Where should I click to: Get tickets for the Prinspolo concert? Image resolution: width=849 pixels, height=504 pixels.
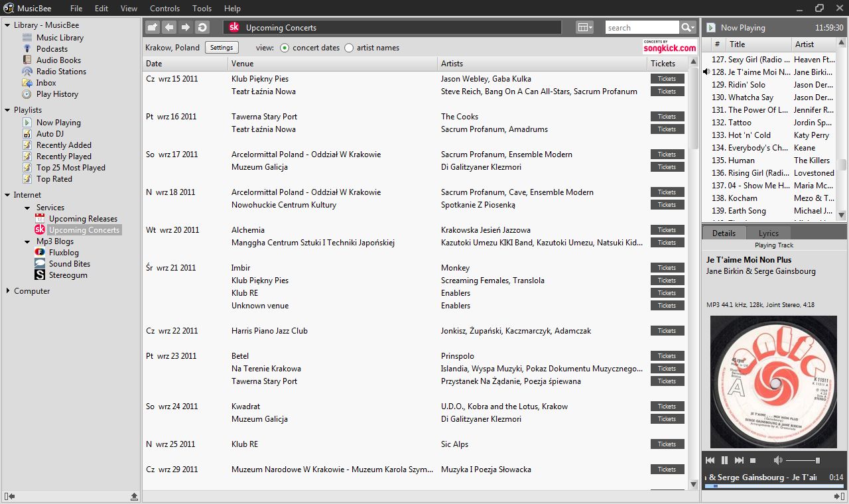pyautogui.click(x=667, y=356)
